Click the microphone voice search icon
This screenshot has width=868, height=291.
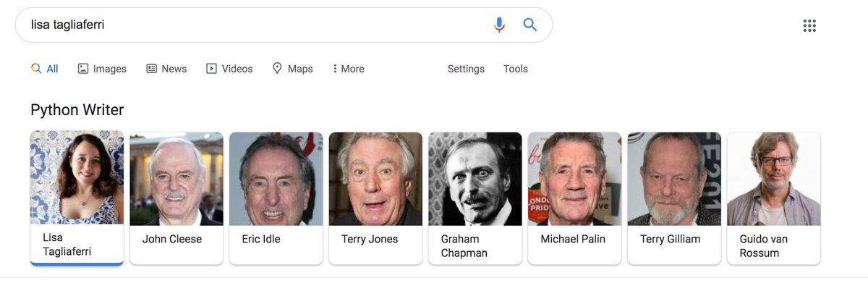tap(499, 25)
